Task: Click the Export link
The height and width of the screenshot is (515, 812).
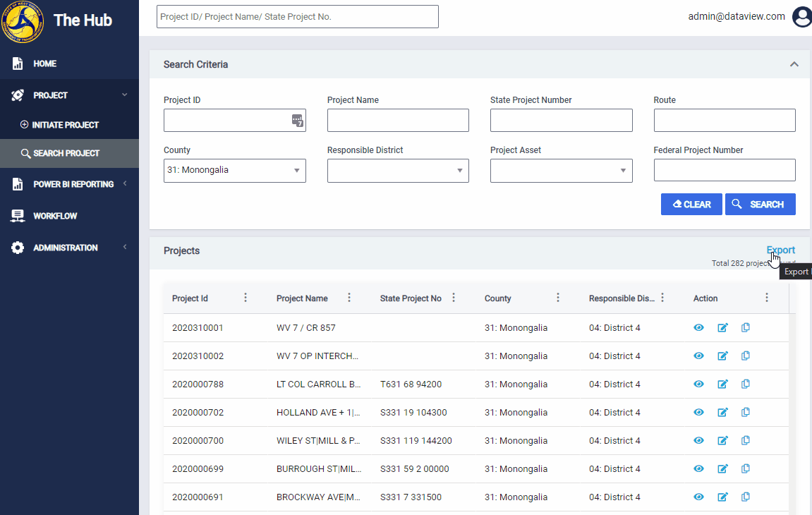Action: (780, 250)
